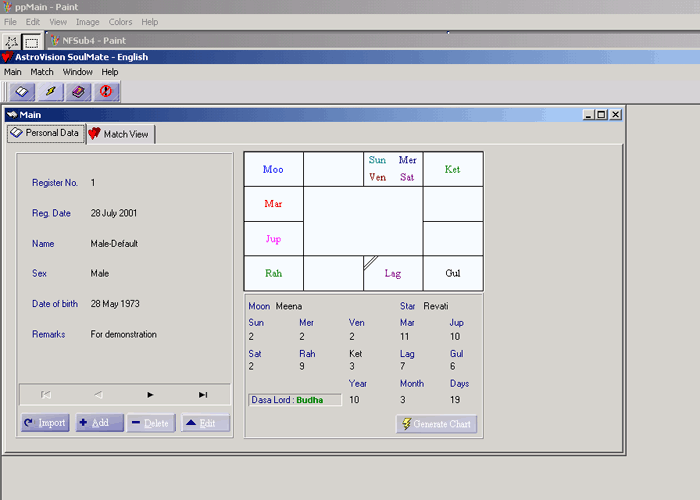Click Ven in the chart's top cell
Viewport: 700px width, 500px height.
pyautogui.click(x=377, y=177)
